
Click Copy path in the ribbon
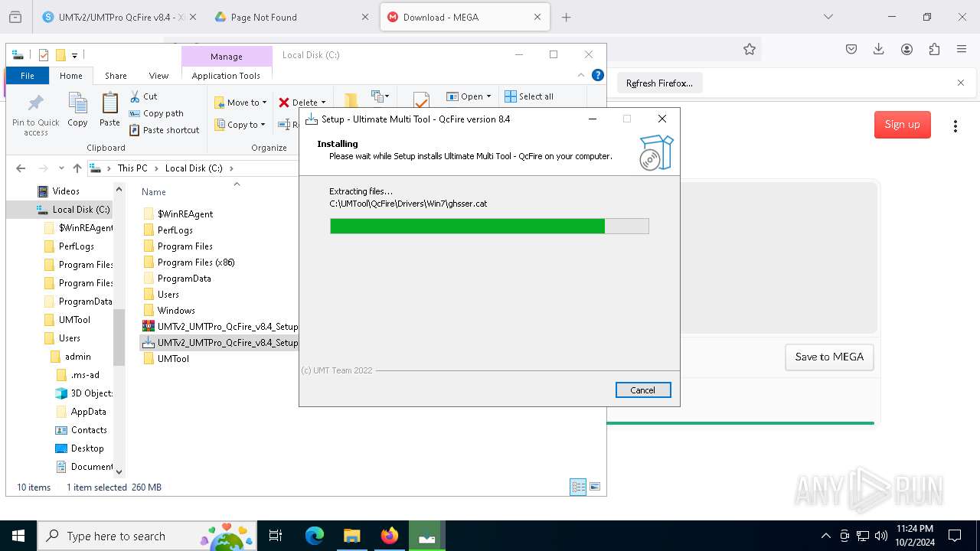tap(156, 113)
